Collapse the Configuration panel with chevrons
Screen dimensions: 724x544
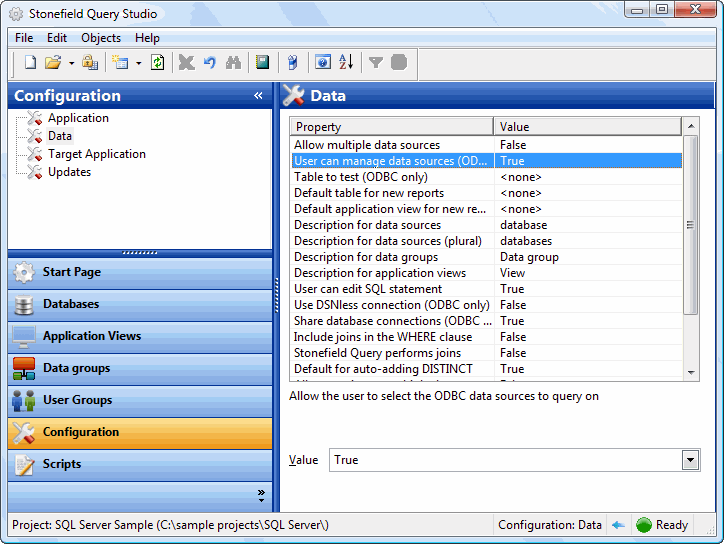point(258,96)
